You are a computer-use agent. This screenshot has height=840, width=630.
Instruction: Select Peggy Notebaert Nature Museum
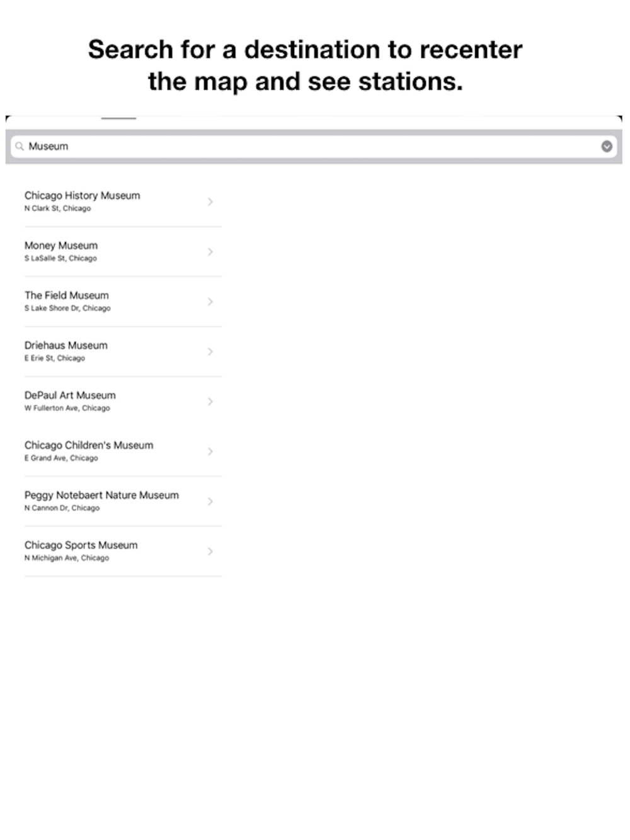[x=123, y=501]
